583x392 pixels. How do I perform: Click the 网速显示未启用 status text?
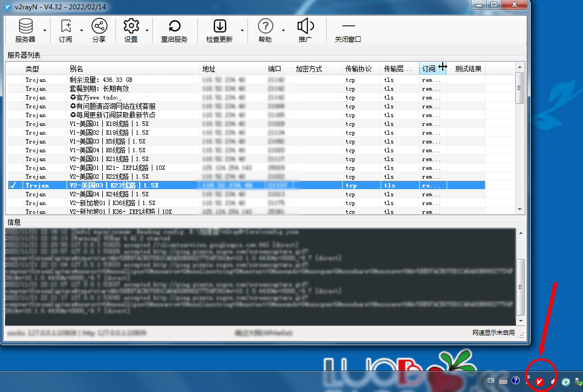click(x=493, y=333)
